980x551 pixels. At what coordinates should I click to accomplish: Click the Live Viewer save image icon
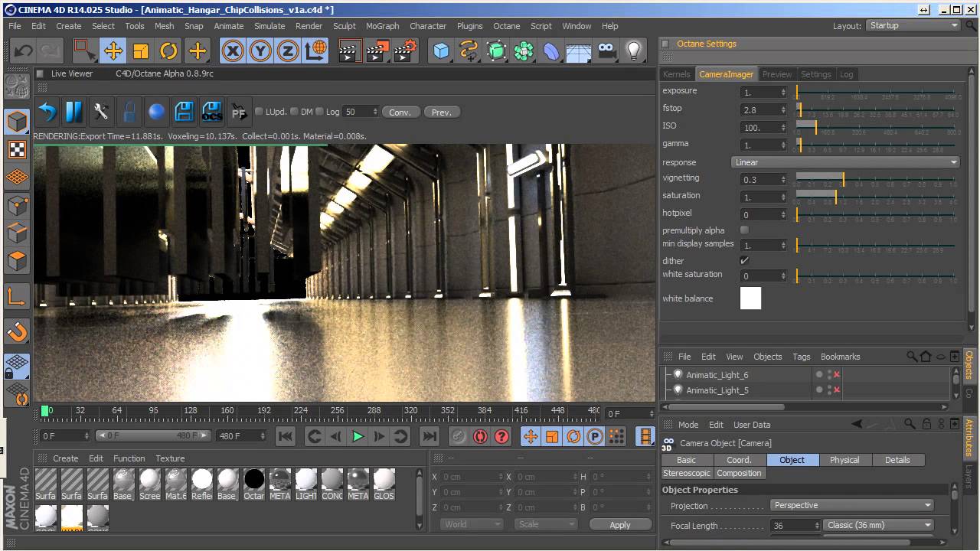[x=184, y=112]
